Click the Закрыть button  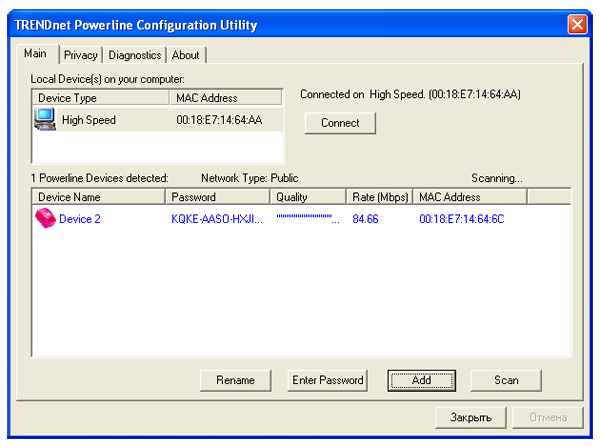471,418
